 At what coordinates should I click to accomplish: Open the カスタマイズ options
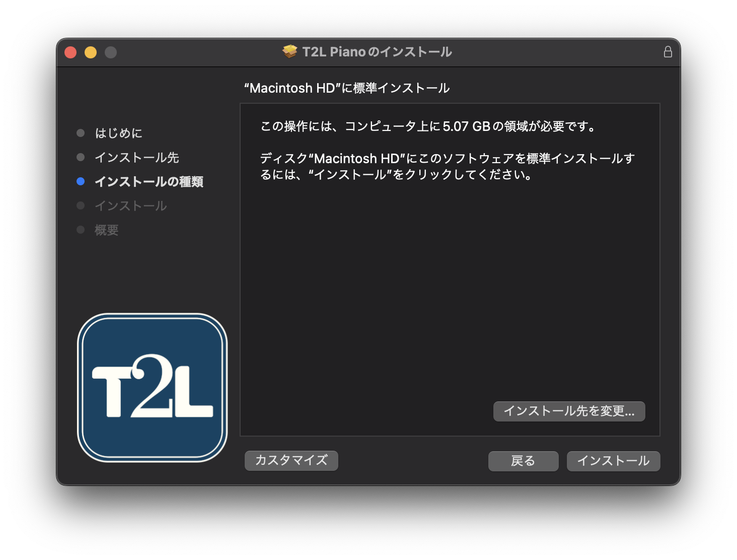tap(291, 460)
